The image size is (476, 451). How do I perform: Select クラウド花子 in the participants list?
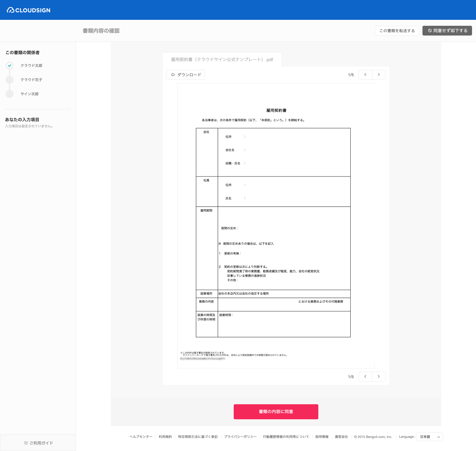coord(31,80)
